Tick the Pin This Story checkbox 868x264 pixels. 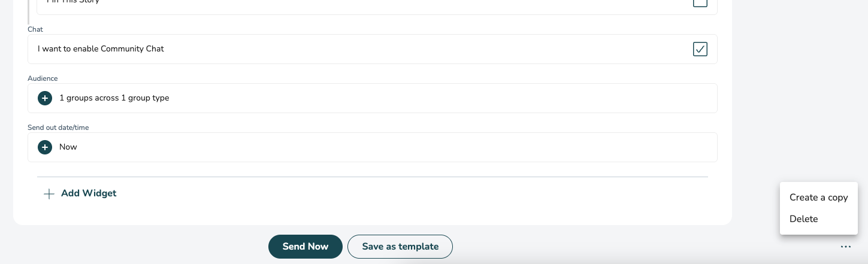pyautogui.click(x=700, y=2)
